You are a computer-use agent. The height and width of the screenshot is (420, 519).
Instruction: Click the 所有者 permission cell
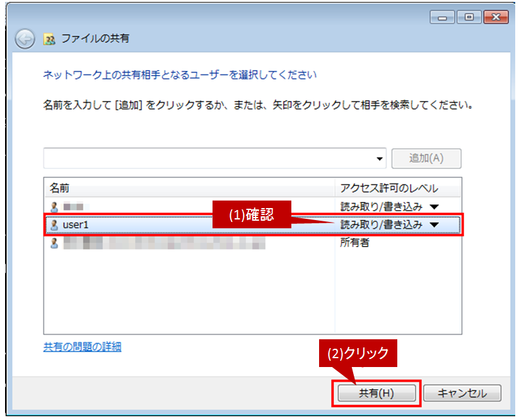click(354, 243)
